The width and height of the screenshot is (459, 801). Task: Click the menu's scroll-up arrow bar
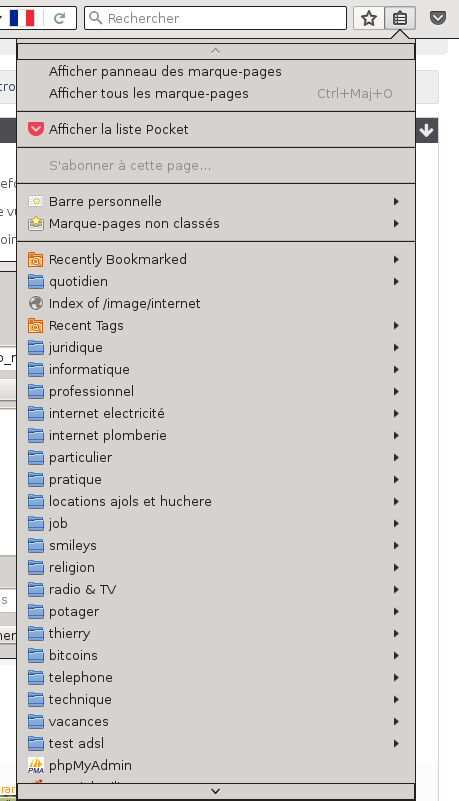(x=216, y=51)
